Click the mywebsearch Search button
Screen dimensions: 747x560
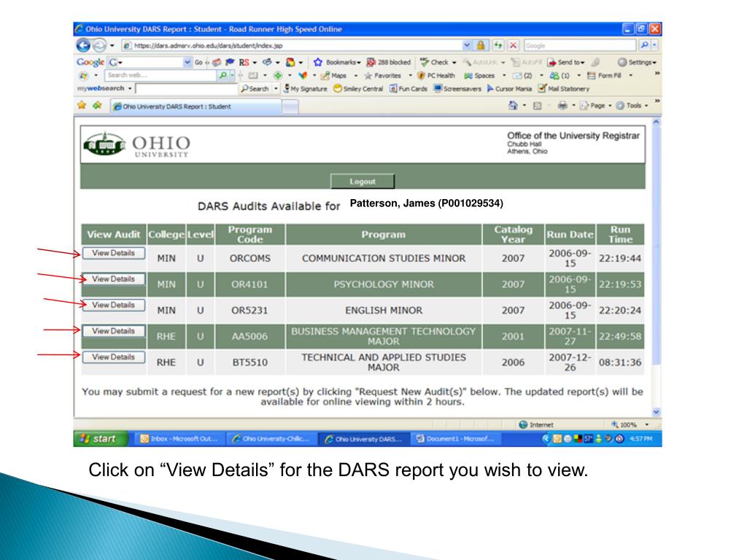(x=255, y=88)
